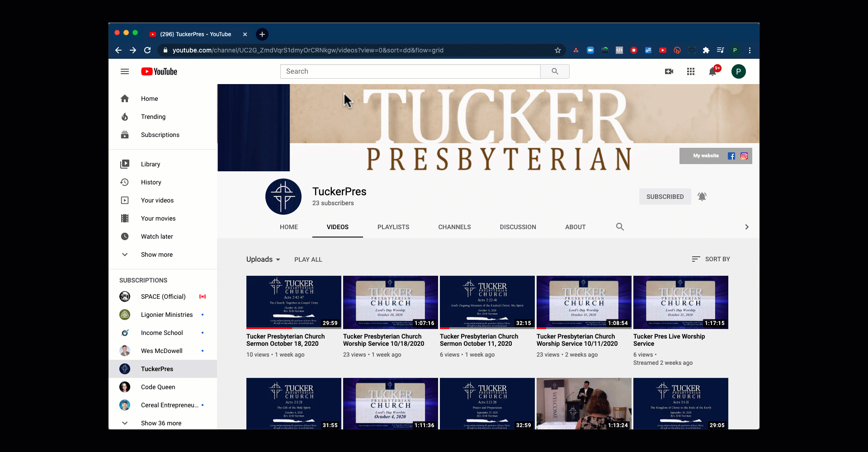Open Worship Service 10/11/2020 thumbnail

(584, 302)
